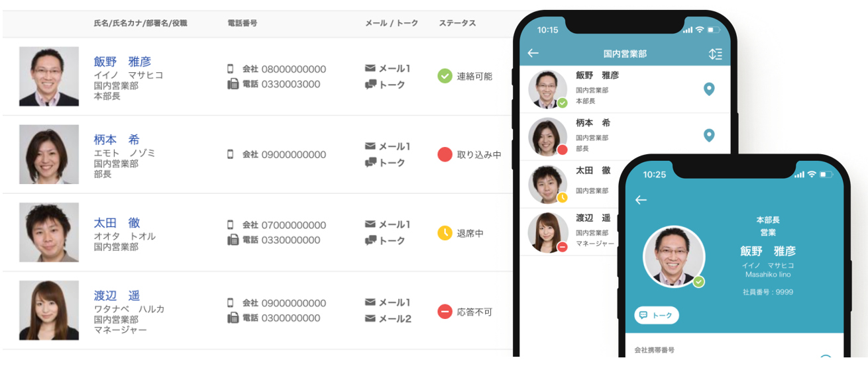Click phone number 0300000000
The height and width of the screenshot is (366, 868).
(x=291, y=318)
